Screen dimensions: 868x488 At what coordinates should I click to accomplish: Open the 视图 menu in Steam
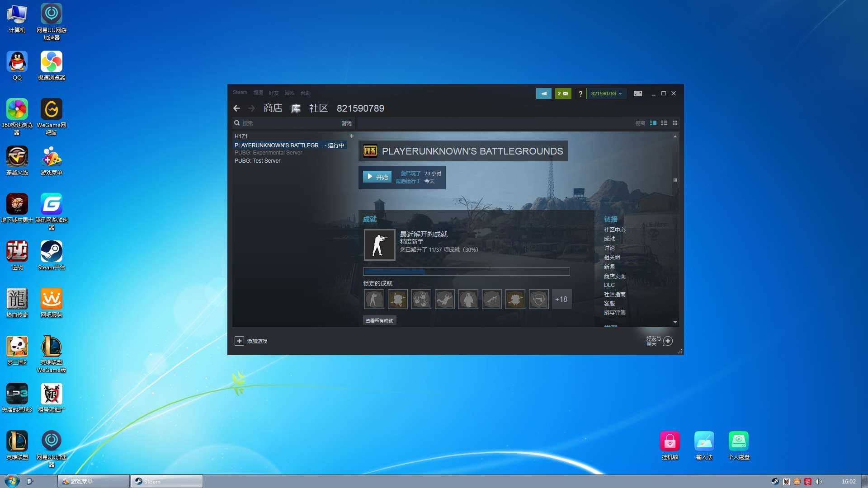258,93
